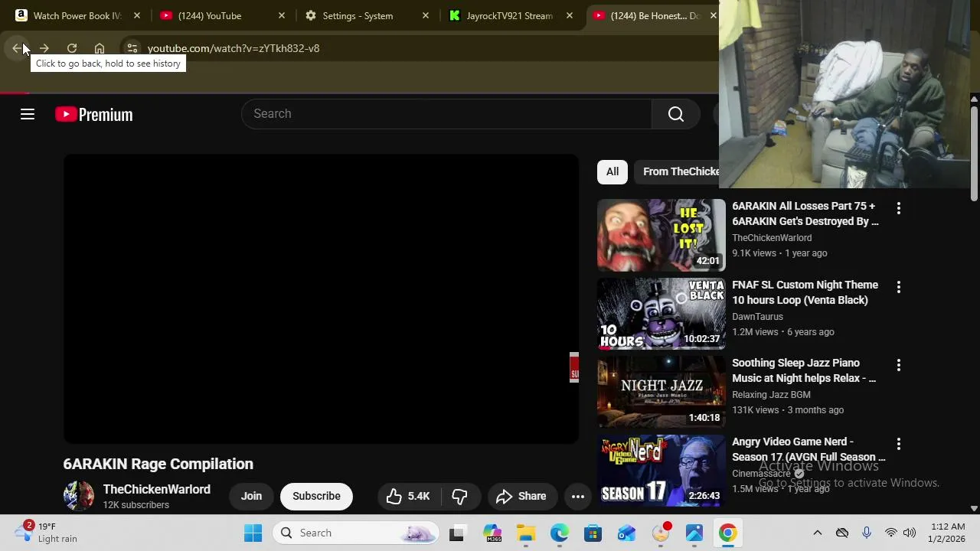Open Outlook from taskbar

pyautogui.click(x=626, y=533)
